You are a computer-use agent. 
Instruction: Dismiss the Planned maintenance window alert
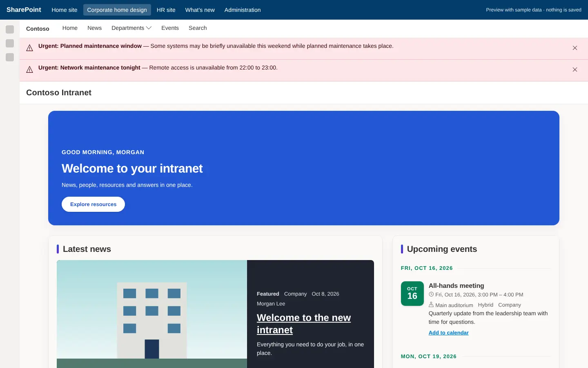point(575,48)
